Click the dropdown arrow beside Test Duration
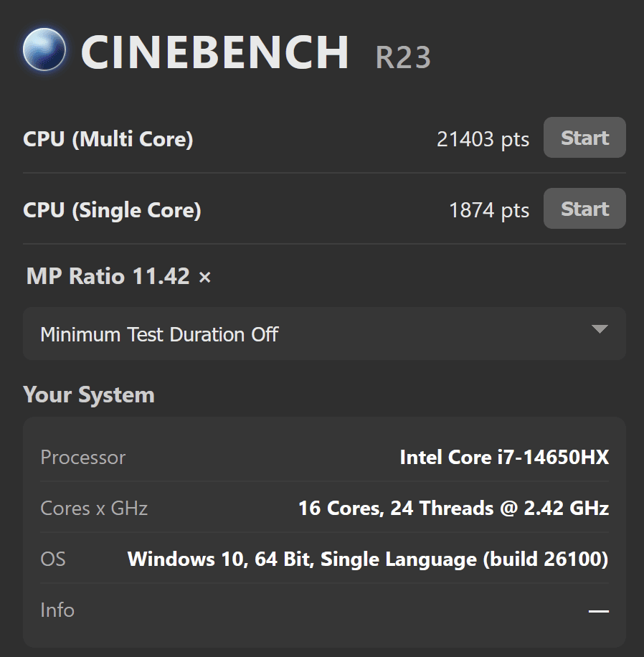Screen dimensions: 644x657 600,330
